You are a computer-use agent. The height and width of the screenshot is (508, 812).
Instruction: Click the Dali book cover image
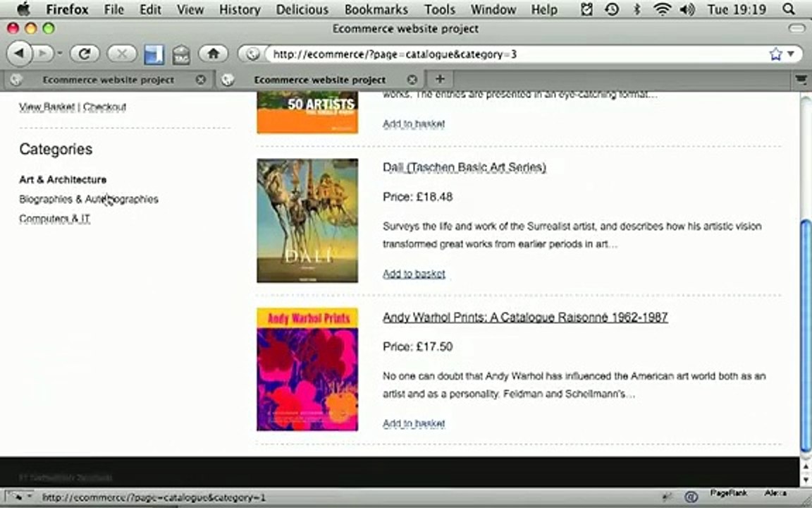[307, 220]
